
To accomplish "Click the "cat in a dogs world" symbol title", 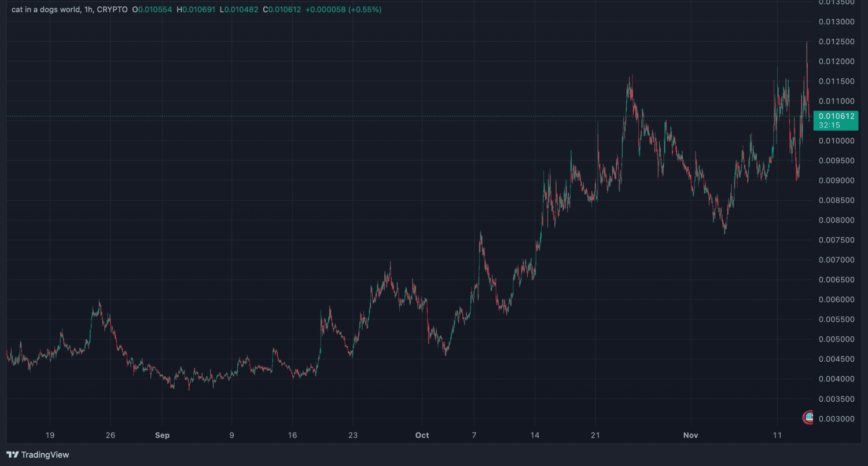I will pos(45,10).
